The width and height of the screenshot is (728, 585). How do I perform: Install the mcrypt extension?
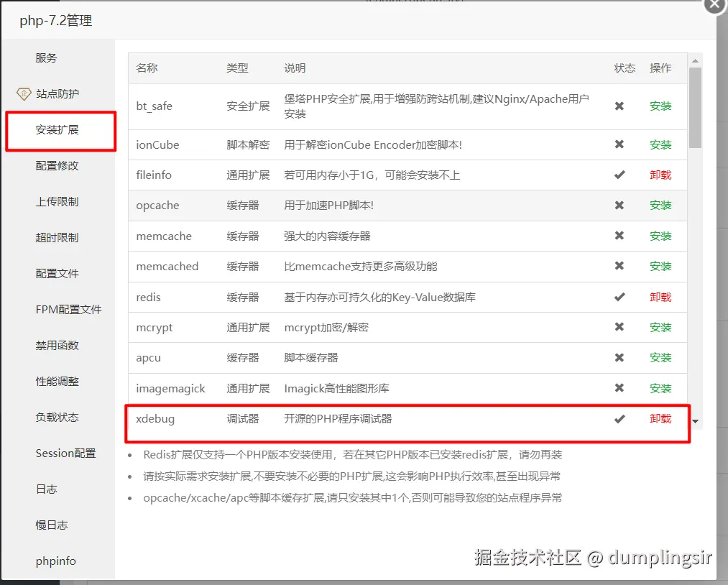point(660,327)
